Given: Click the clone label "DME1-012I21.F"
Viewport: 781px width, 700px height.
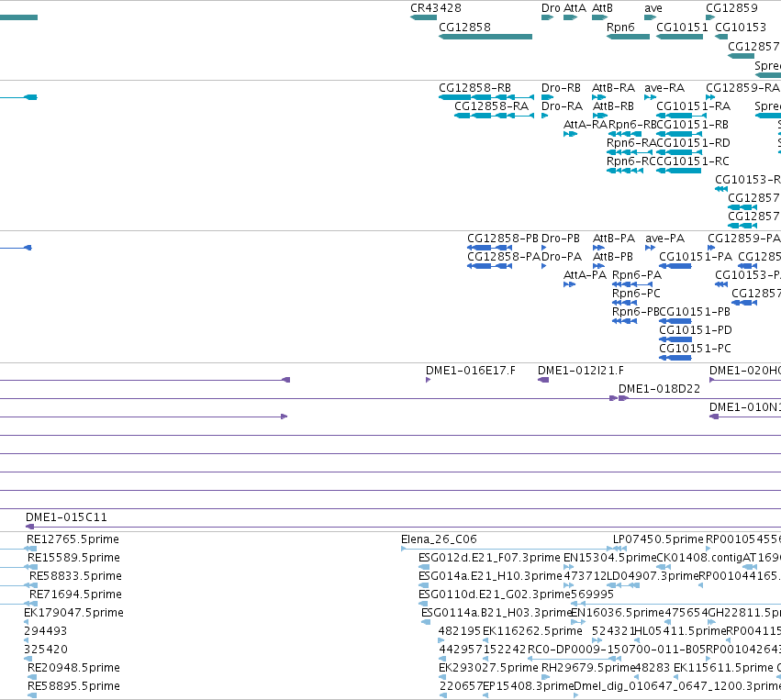Looking at the screenshot, I should click(581, 371).
